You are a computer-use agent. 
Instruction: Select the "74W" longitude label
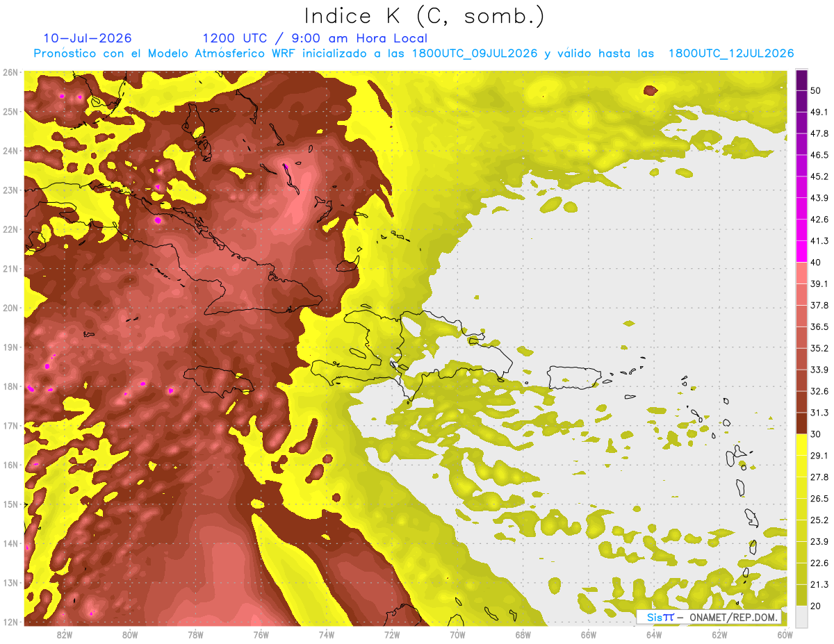pyautogui.click(x=327, y=635)
